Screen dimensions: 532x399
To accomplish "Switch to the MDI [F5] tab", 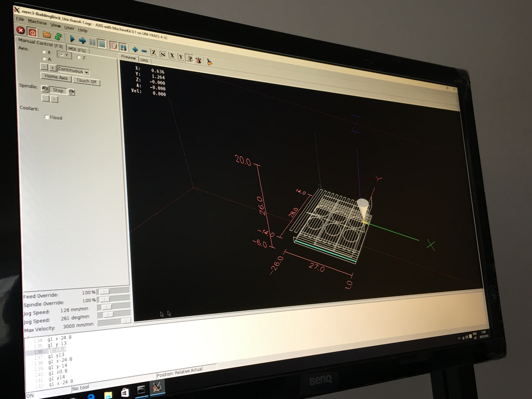I will (77, 49).
